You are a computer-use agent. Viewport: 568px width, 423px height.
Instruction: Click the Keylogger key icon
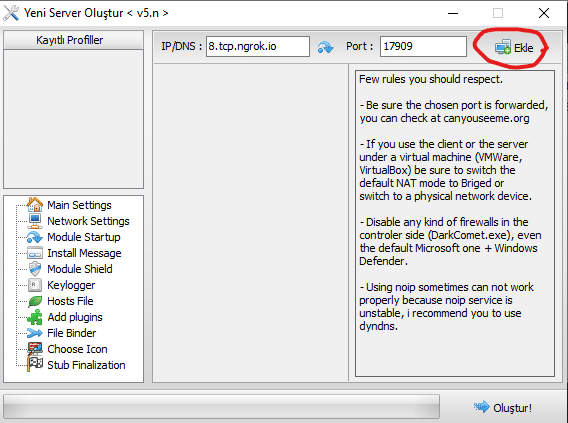pos(35,285)
